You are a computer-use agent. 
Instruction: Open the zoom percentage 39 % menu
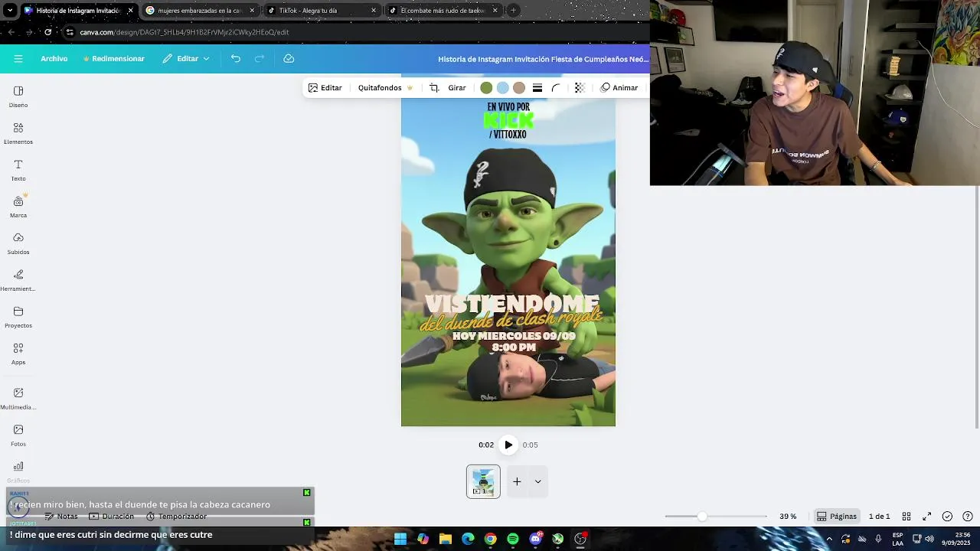[788, 517]
